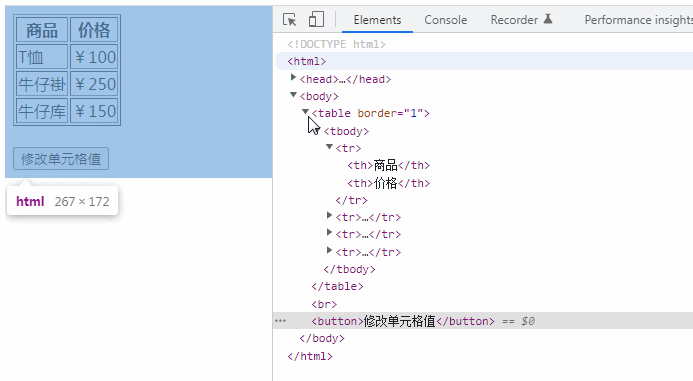Click the 价格 table header cell
The image size is (693, 381).
(94, 30)
